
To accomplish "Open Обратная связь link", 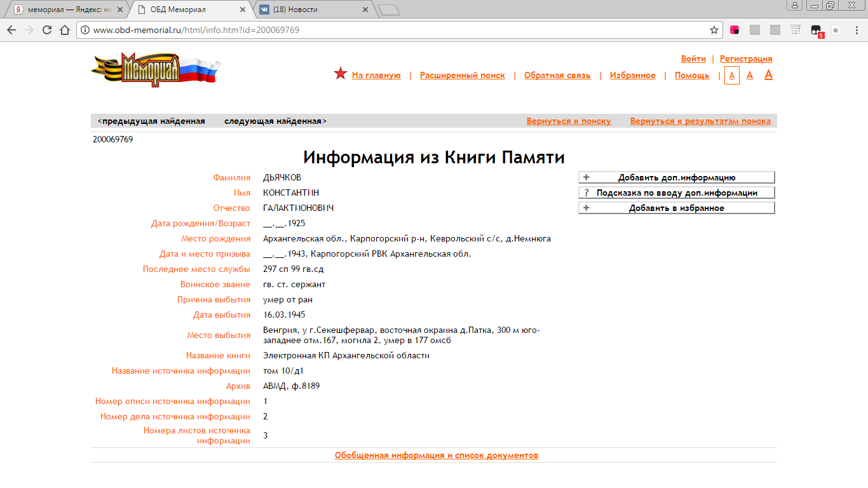I will point(557,75).
